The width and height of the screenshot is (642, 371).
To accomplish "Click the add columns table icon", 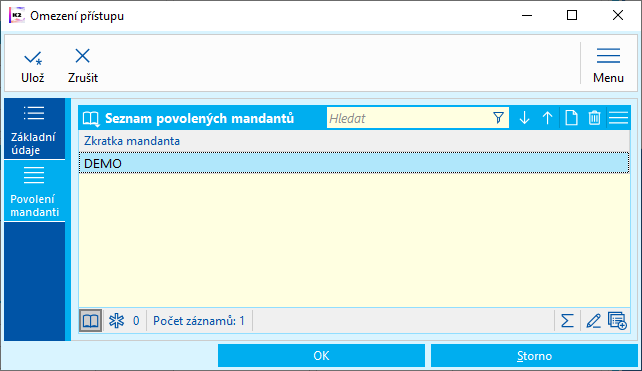I will (617, 321).
